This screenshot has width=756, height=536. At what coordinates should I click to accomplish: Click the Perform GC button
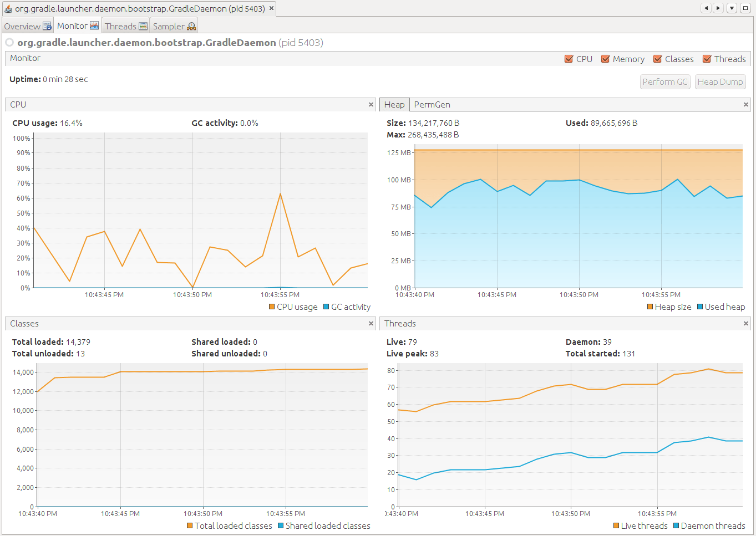tap(664, 81)
